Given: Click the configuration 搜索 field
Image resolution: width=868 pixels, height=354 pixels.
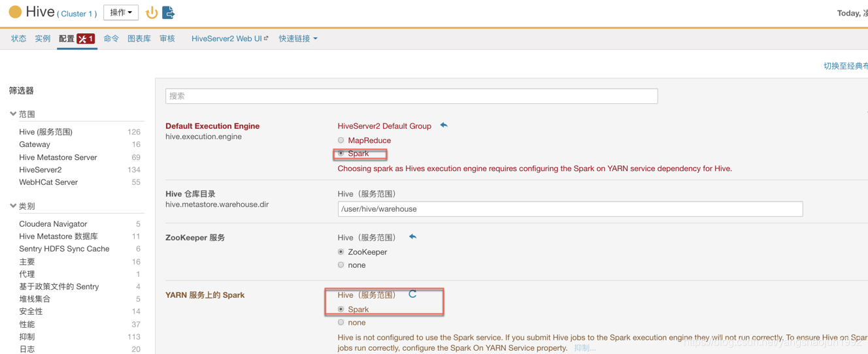Looking at the screenshot, I should [x=412, y=96].
